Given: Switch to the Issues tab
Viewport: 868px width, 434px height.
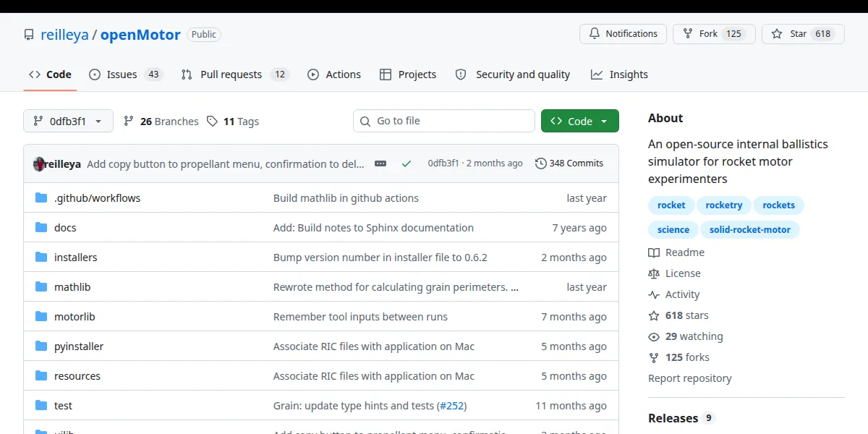Looking at the screenshot, I should [x=126, y=75].
